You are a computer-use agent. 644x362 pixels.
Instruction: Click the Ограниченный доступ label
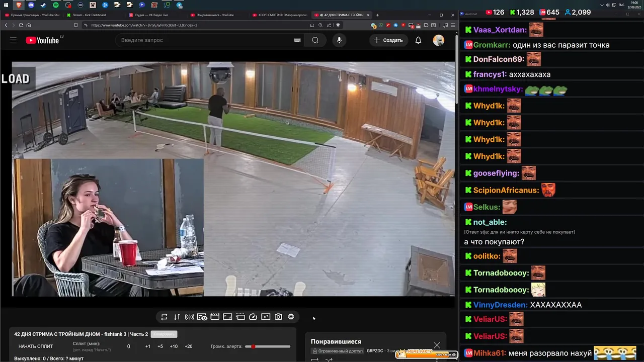[337, 351]
